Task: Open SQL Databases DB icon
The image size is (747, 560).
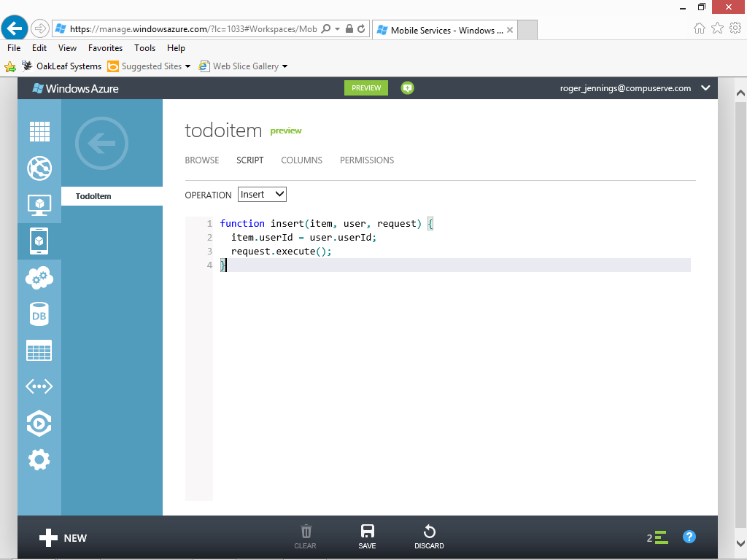Action: pos(39,314)
